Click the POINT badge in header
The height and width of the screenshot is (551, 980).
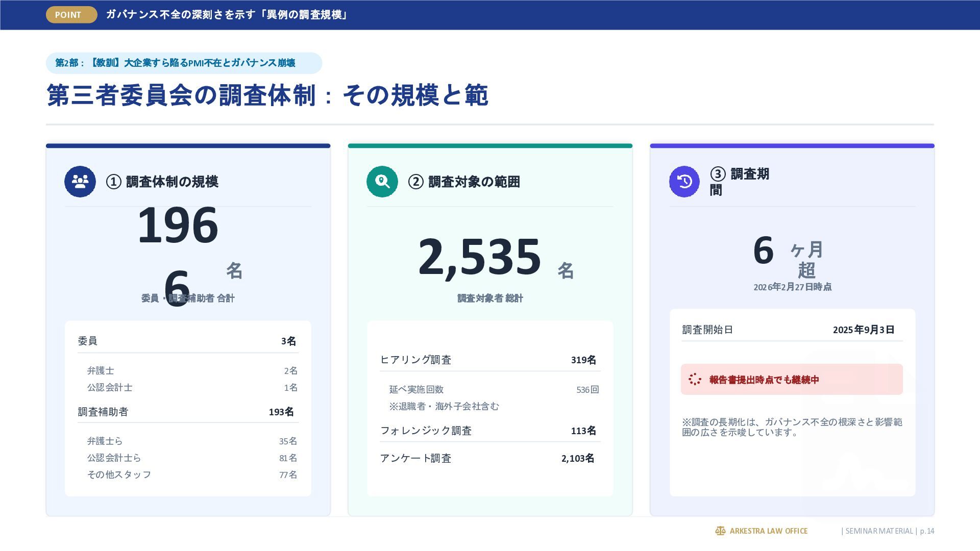pos(71,15)
